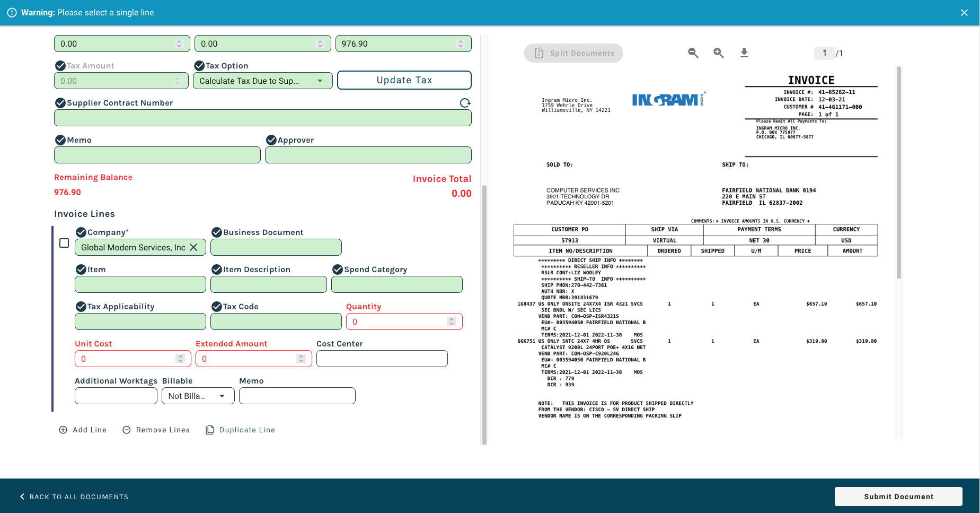
Task: Click the Cost Center input field
Action: [382, 359]
